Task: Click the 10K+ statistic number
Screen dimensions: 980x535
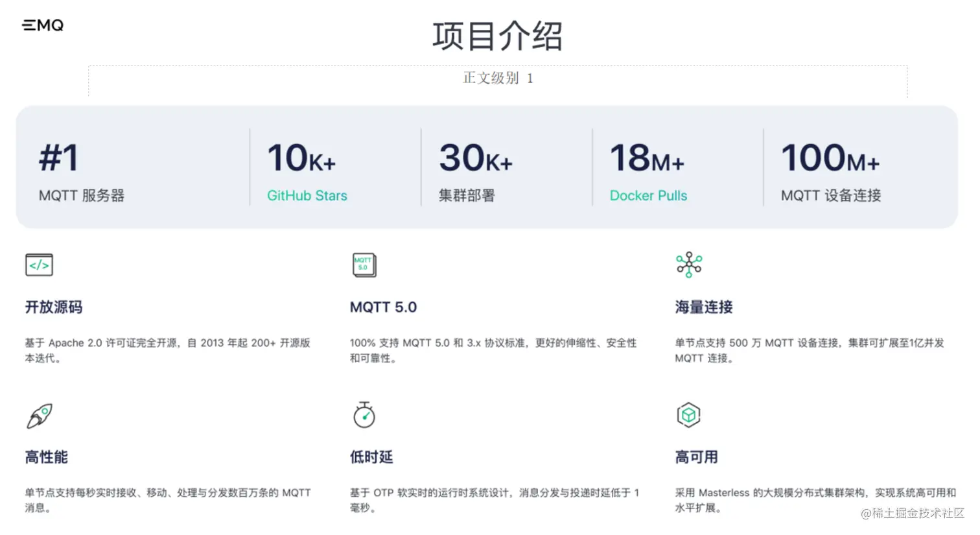Action: 301,157
